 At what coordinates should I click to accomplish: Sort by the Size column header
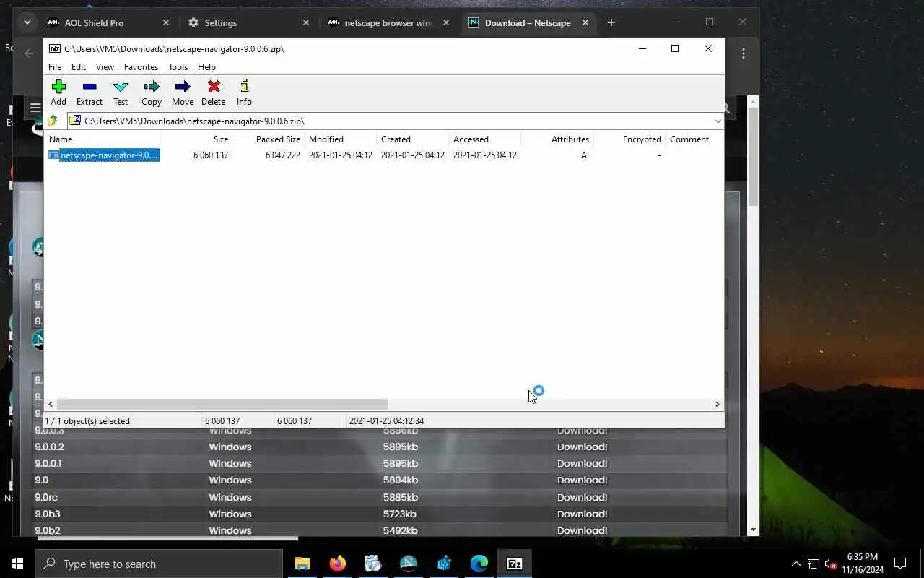[x=196, y=139]
